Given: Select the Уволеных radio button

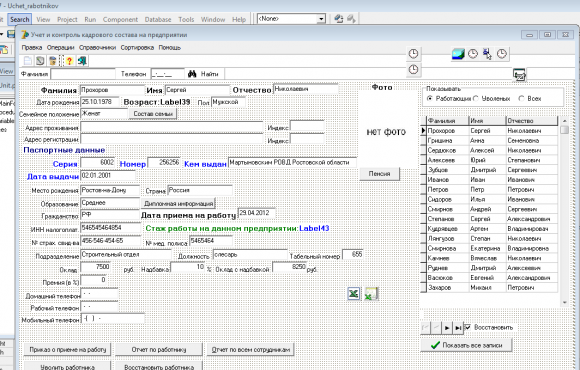Looking at the screenshot, I should pyautogui.click(x=476, y=98).
